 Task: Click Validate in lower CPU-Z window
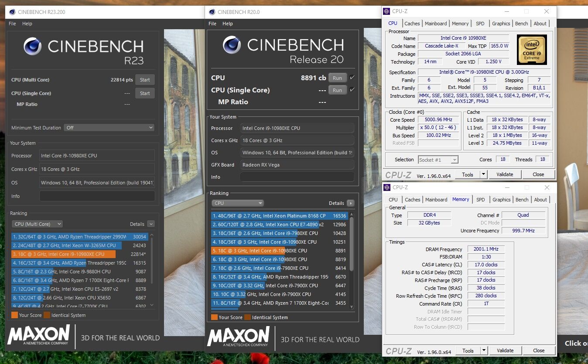pos(505,350)
